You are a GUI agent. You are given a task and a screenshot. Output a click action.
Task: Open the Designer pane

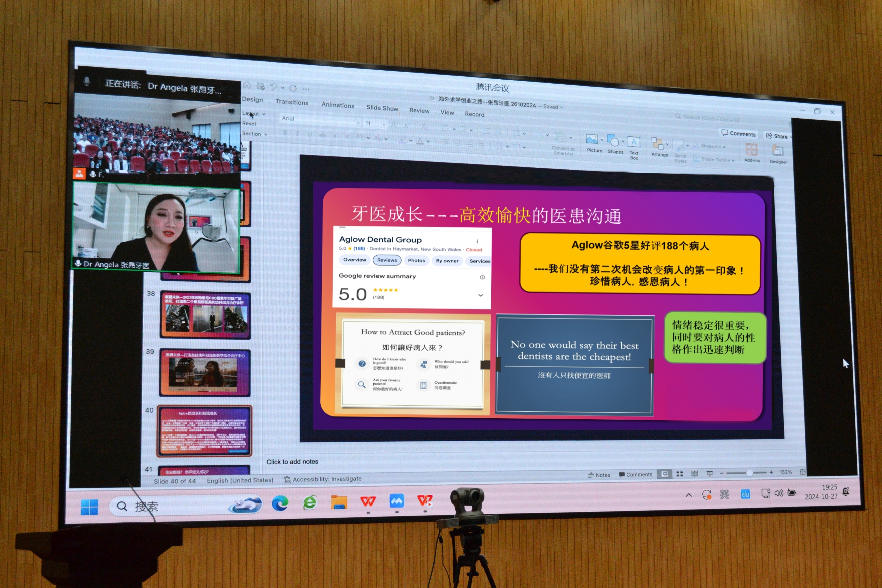[778, 154]
